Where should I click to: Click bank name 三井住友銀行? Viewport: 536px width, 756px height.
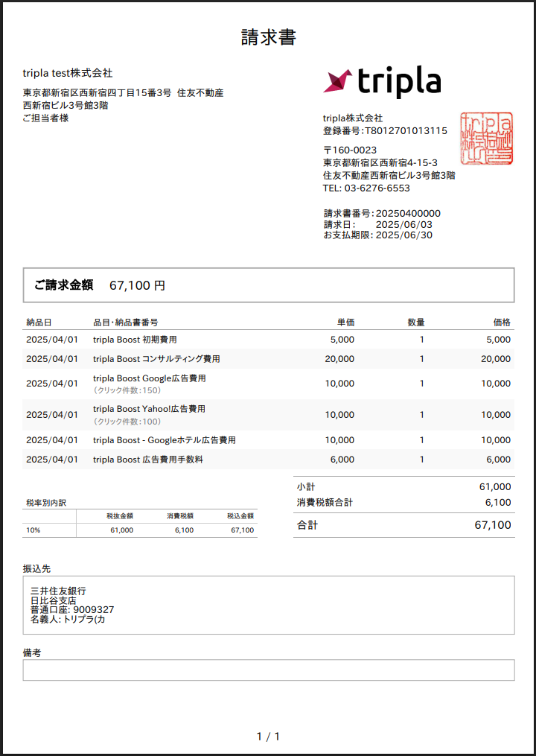point(58,591)
